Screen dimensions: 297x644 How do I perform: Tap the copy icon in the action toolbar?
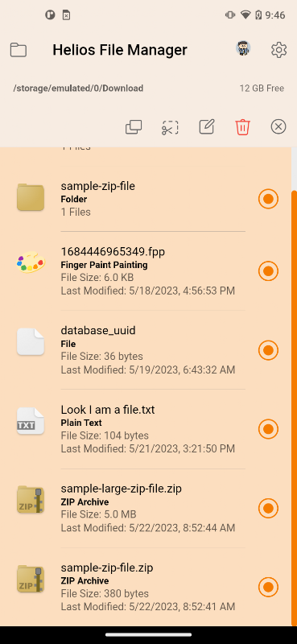(x=134, y=127)
